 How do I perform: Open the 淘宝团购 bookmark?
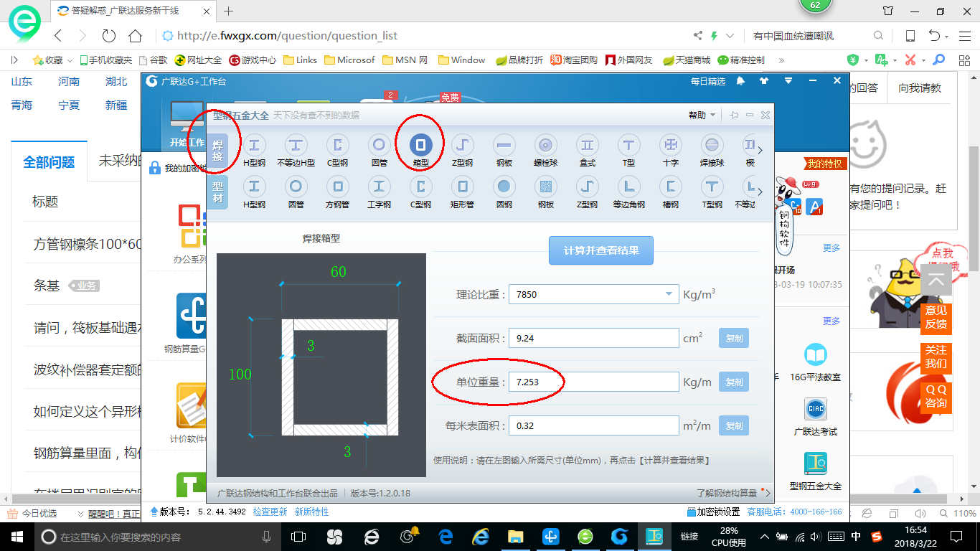574,60
